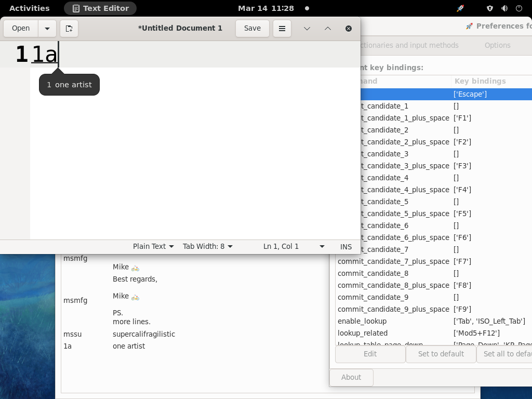Click the down chevron in the editor header bar
Image resolution: width=532 pixels, height=399 pixels.
(x=307, y=29)
